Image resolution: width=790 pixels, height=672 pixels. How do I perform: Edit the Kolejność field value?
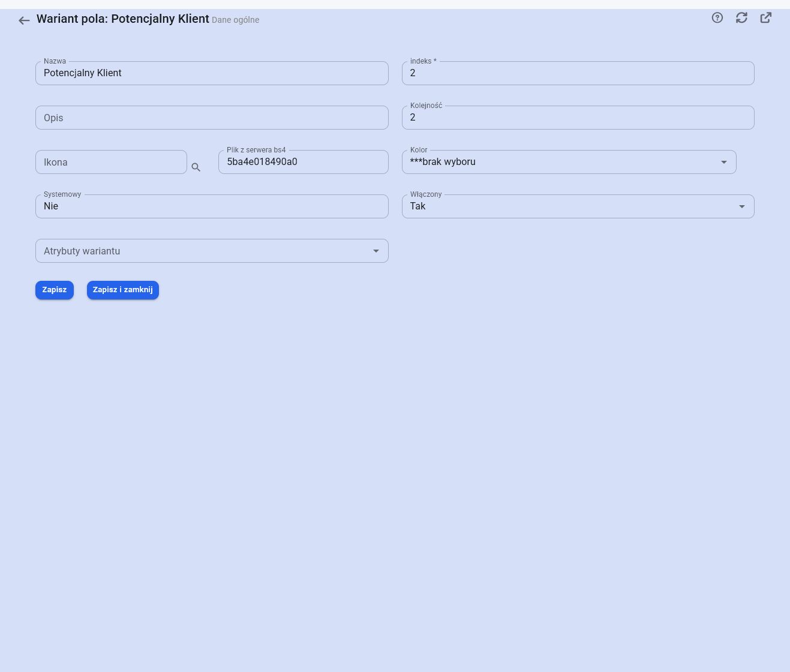(578, 118)
